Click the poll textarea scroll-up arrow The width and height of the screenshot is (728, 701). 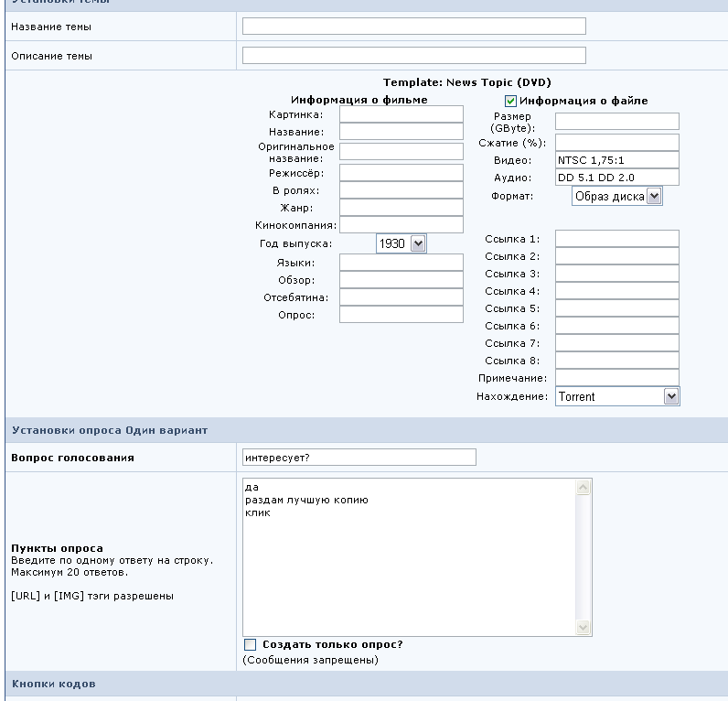pyautogui.click(x=583, y=487)
